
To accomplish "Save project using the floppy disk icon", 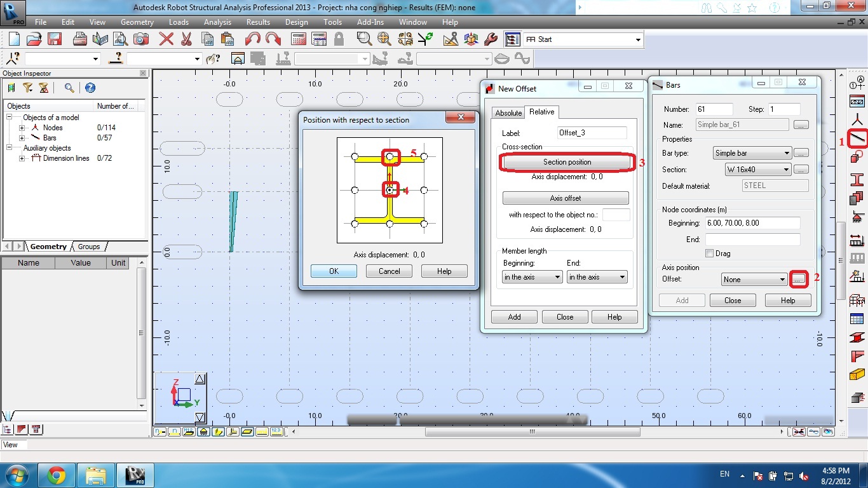I will 54,39.
